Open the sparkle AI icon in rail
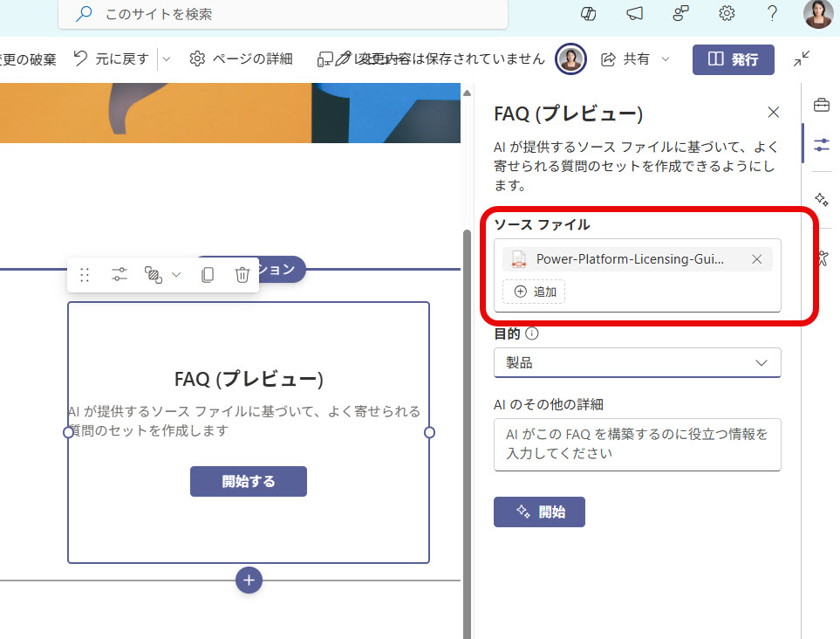This screenshot has height=639, width=840. tap(822, 199)
